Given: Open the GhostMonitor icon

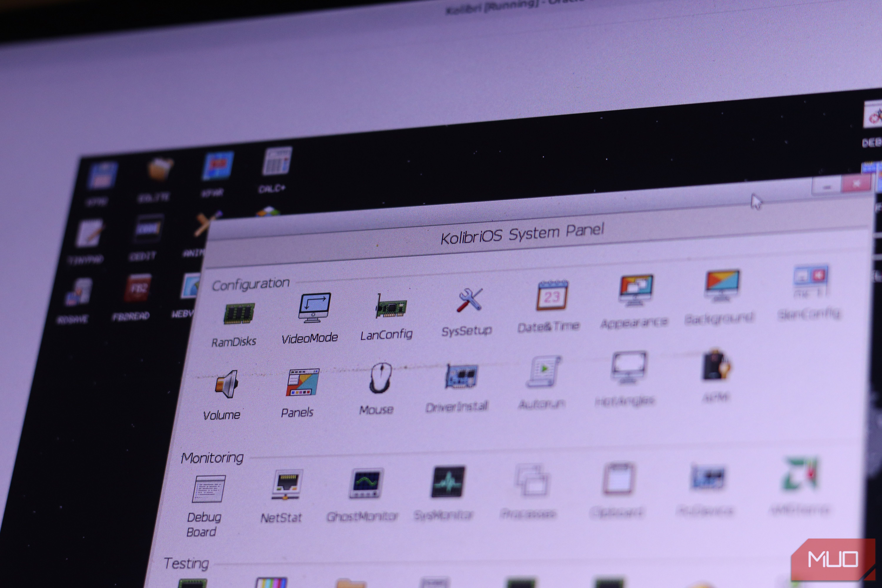Looking at the screenshot, I should coord(366,483).
